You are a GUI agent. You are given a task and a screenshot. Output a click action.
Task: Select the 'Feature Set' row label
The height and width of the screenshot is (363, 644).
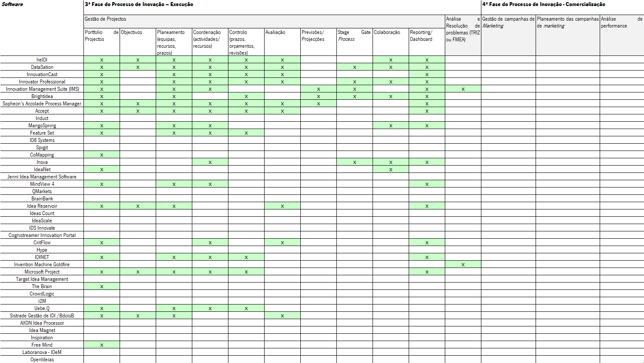click(x=42, y=133)
